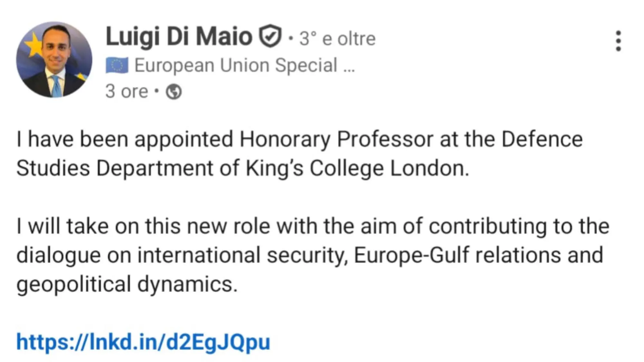Click the words "Honorary Professor"
This screenshot has height=362, width=644.
[336, 139]
